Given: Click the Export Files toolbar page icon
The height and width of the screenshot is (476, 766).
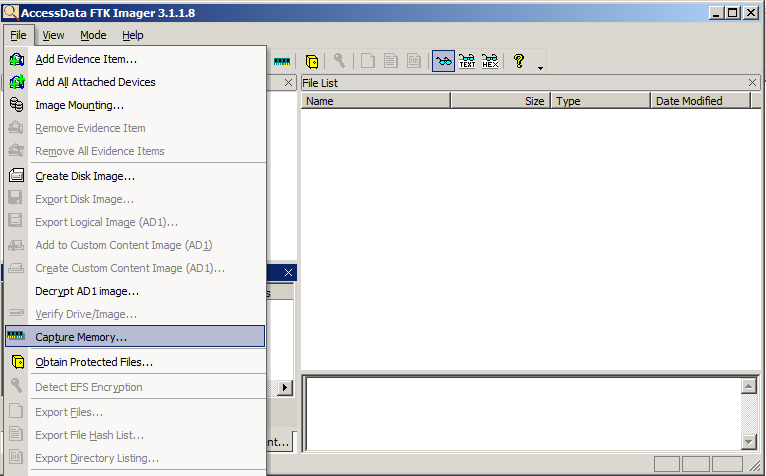Looking at the screenshot, I should coord(367,61).
